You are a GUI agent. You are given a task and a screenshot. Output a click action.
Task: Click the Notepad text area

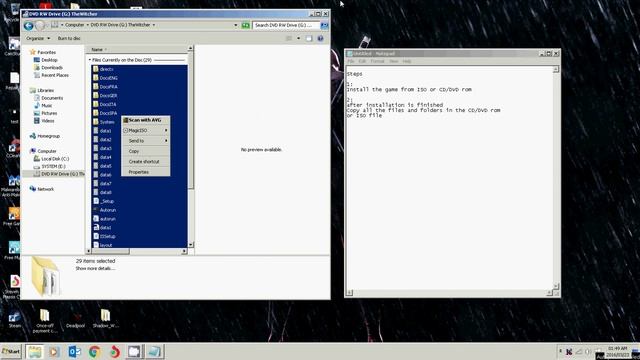point(449,178)
